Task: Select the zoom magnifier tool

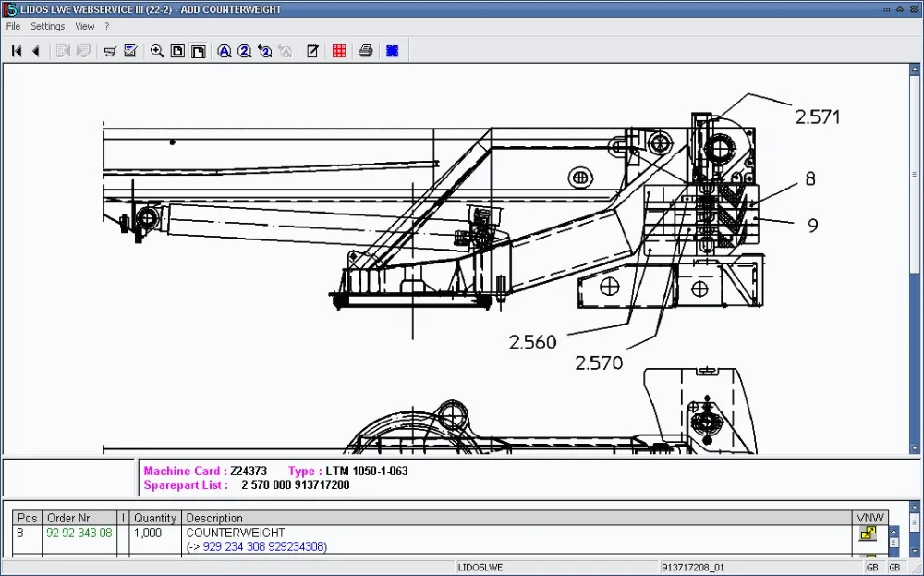Action: pyautogui.click(x=156, y=51)
